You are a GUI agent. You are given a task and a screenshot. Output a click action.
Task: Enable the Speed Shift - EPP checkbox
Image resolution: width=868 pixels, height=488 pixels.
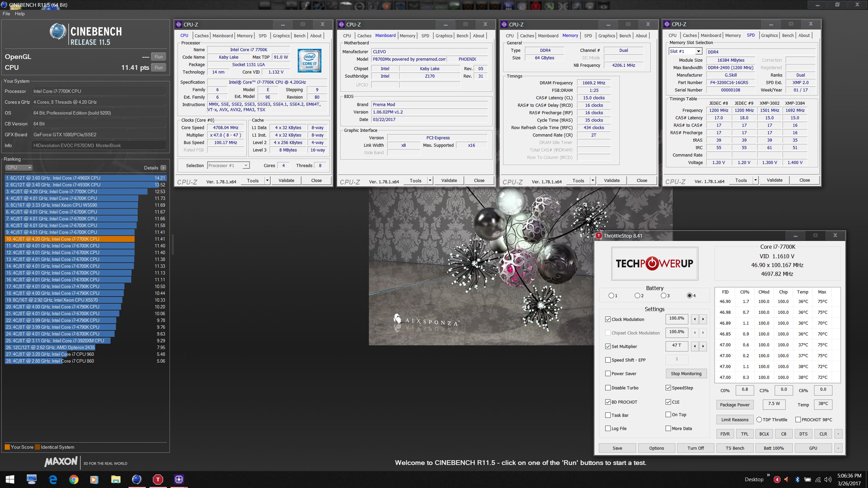(x=608, y=360)
